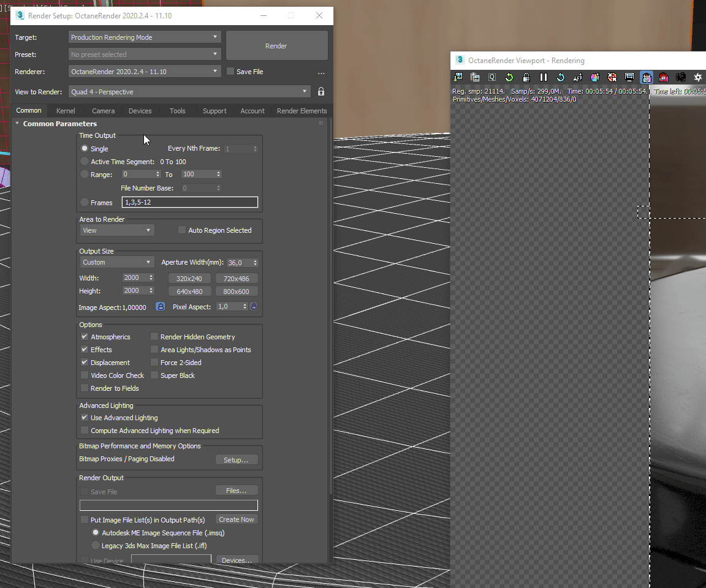Click the save render image icon in Octane viewport
Image resolution: width=706 pixels, height=588 pixels.
click(458, 77)
